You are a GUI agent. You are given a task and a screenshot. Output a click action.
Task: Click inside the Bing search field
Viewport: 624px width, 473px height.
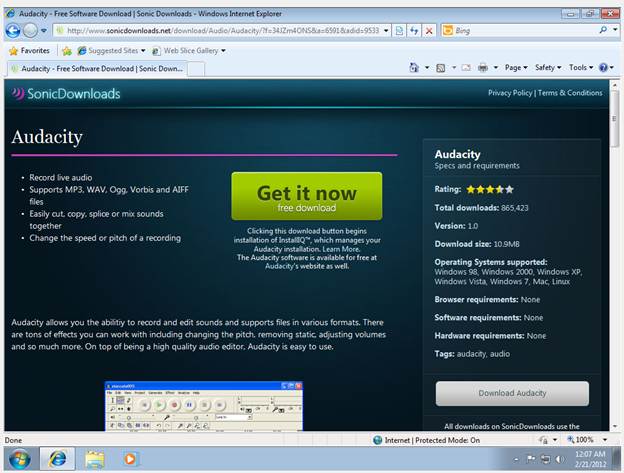(x=525, y=31)
